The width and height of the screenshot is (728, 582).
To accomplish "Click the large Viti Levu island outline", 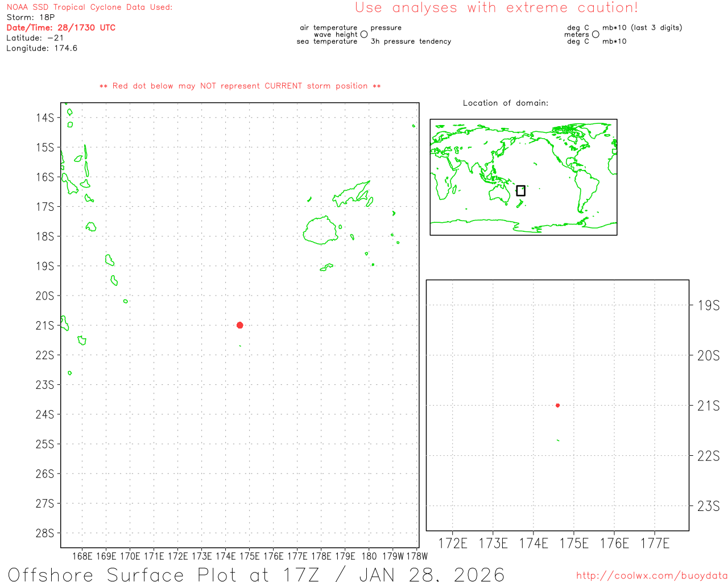I will click(x=321, y=230).
